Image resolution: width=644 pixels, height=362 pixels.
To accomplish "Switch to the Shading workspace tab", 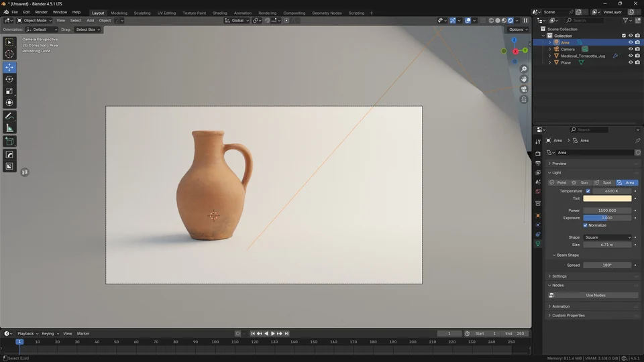I will click(x=220, y=13).
